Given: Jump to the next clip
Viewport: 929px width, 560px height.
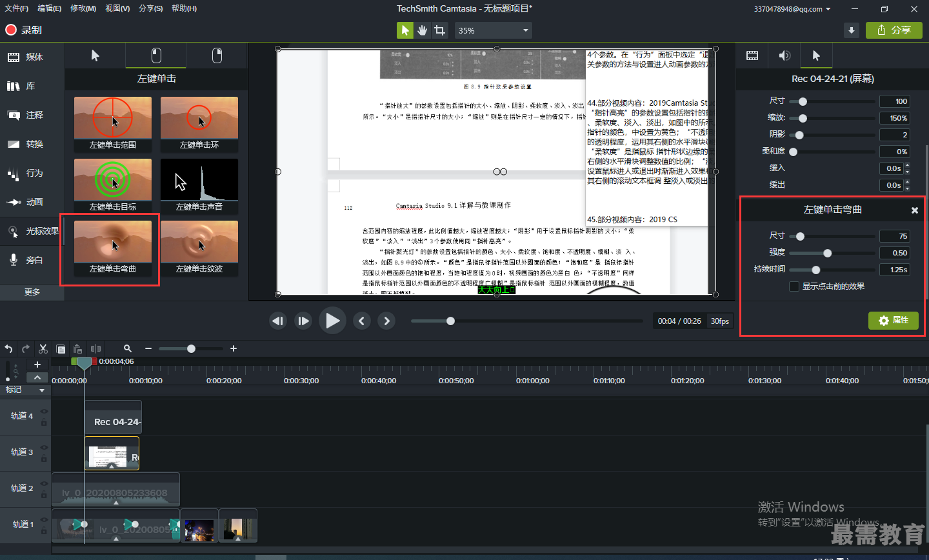Looking at the screenshot, I should coord(386,321).
